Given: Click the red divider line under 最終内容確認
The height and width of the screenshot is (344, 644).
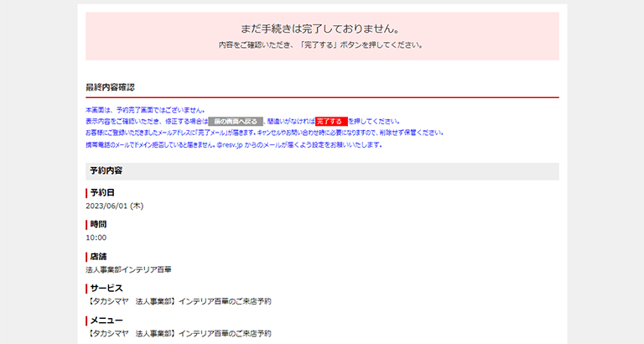Looking at the screenshot, I should point(322,98).
